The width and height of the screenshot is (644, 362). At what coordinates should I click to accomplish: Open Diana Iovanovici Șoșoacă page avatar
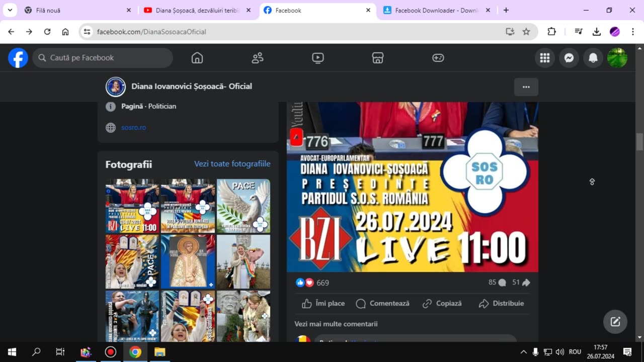[115, 86]
